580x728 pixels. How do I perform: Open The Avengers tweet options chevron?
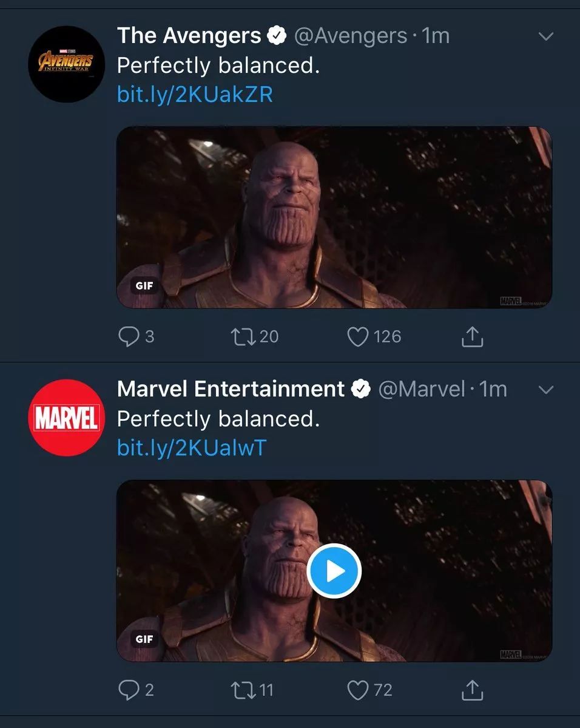click(546, 36)
